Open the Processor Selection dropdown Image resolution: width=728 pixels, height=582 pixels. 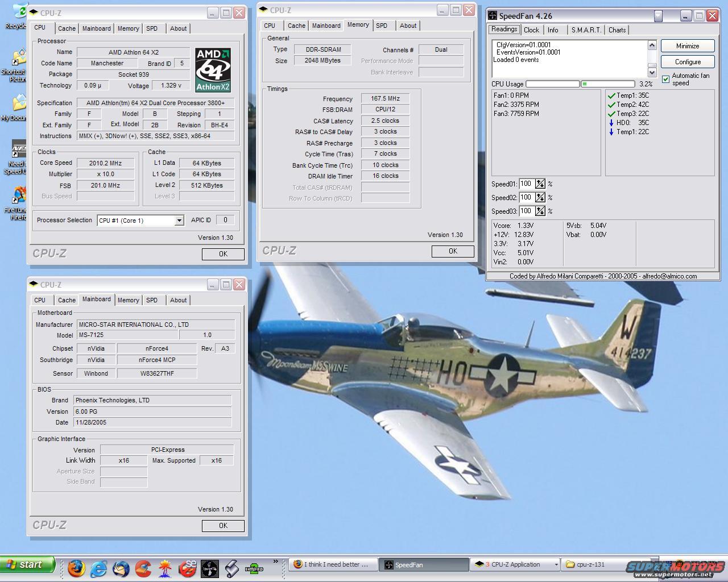(x=179, y=221)
